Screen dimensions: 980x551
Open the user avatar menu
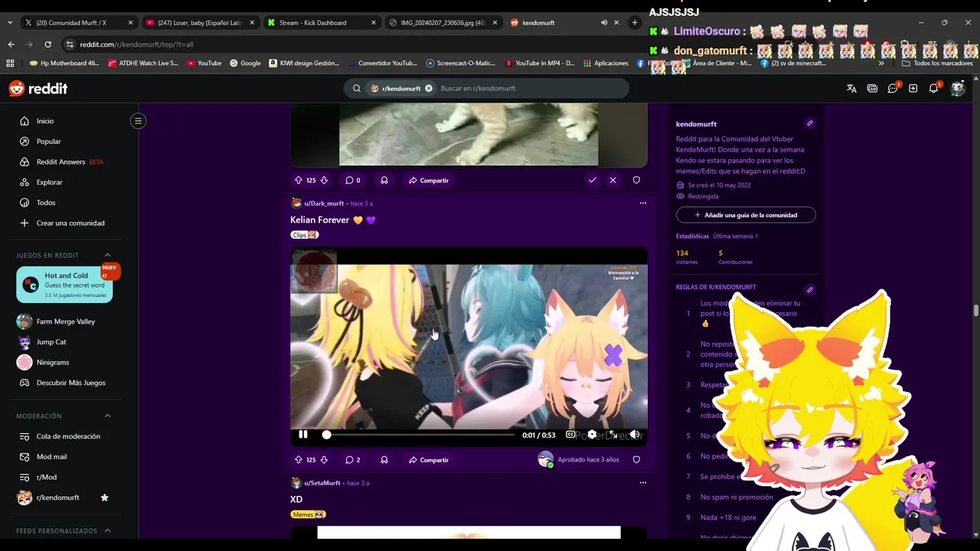click(958, 89)
